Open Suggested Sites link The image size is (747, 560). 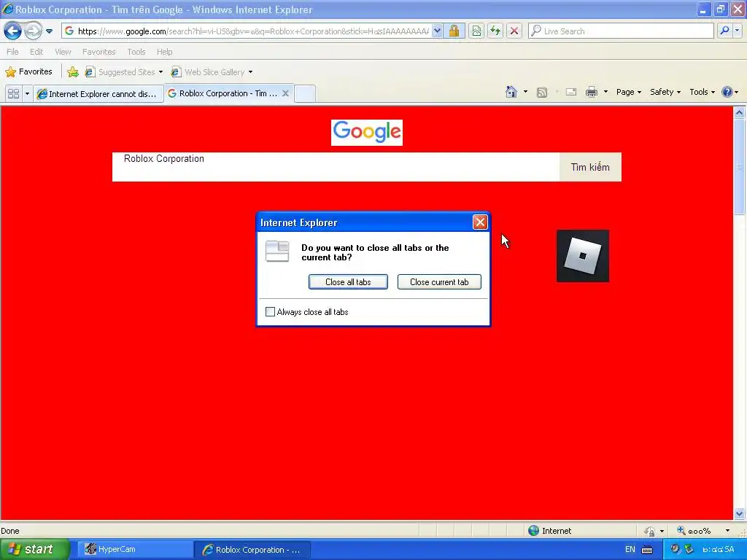pos(123,72)
